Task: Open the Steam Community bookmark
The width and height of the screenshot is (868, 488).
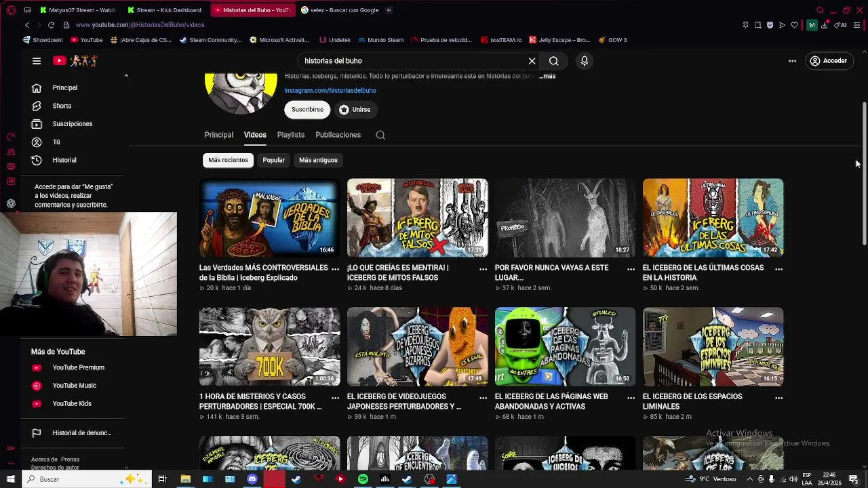Action: (210, 40)
